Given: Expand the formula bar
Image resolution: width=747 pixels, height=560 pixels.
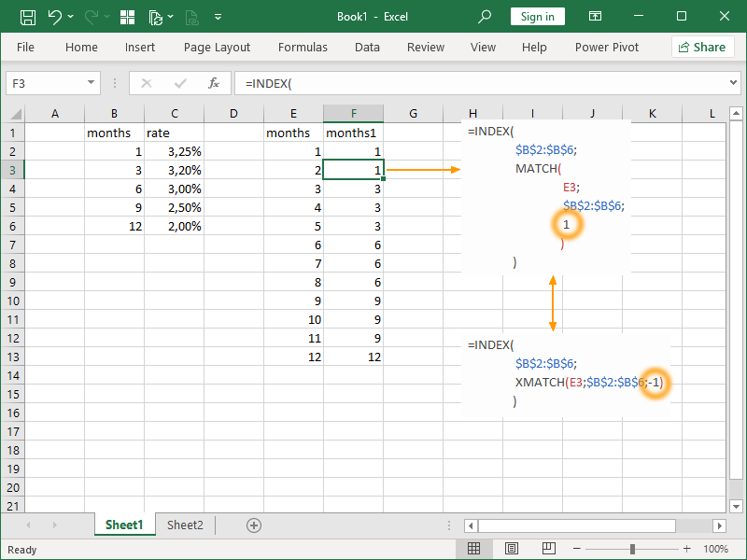Looking at the screenshot, I should tap(733, 83).
